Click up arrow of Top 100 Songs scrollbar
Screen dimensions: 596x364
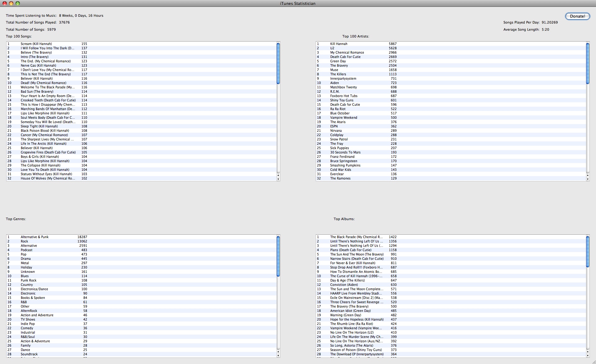278,175
